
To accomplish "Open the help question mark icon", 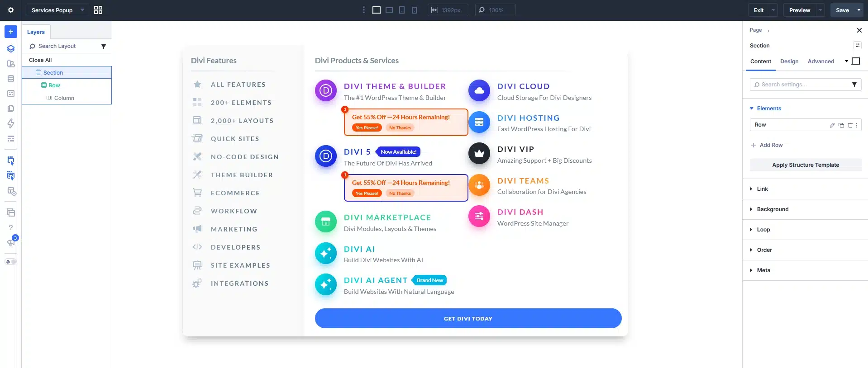I will click(x=11, y=227).
